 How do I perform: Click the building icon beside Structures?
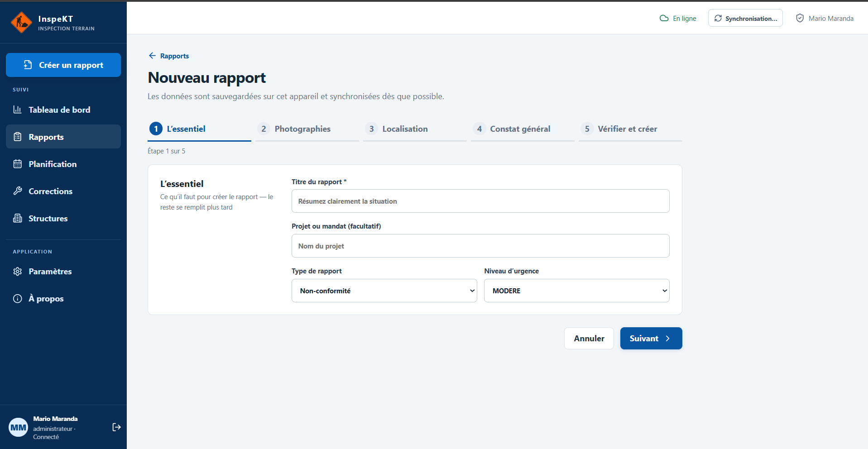tap(18, 218)
